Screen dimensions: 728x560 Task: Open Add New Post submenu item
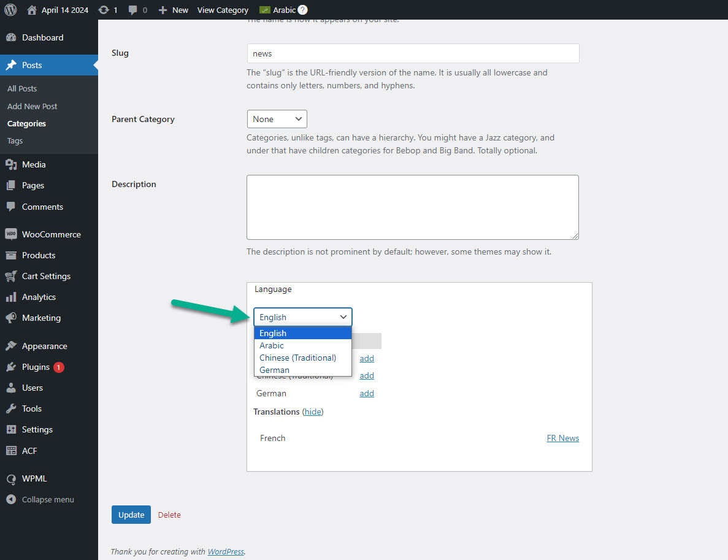32,106
